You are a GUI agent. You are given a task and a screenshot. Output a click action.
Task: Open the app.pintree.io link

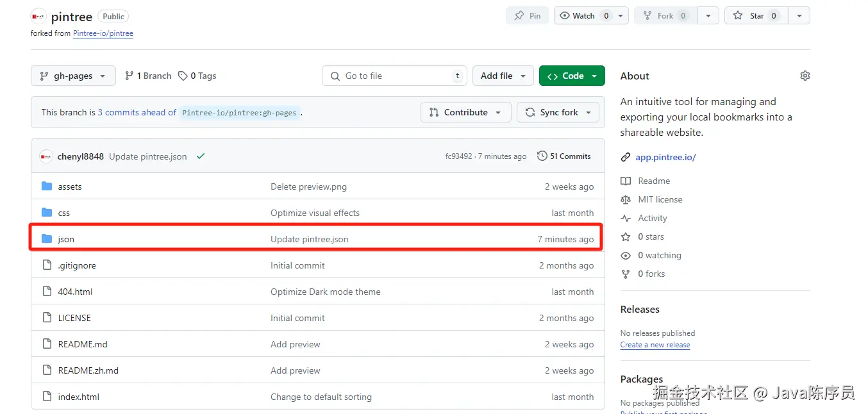(x=665, y=157)
